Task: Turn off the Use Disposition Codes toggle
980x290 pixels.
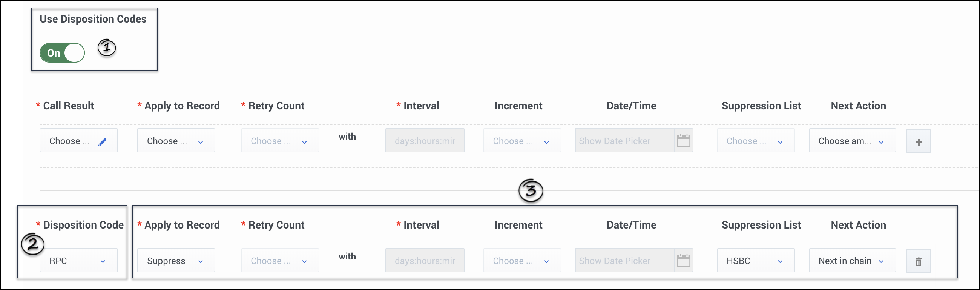Action: pos(62,53)
